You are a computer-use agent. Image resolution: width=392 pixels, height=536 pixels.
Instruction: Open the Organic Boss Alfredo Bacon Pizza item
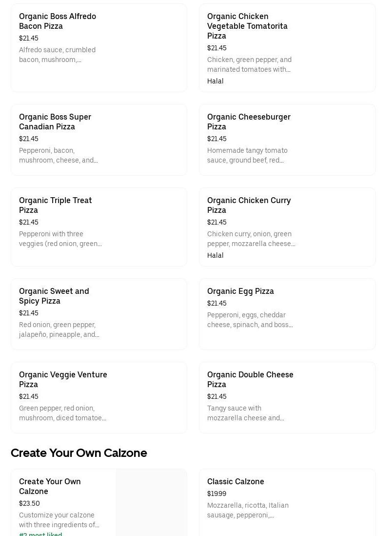(98, 48)
